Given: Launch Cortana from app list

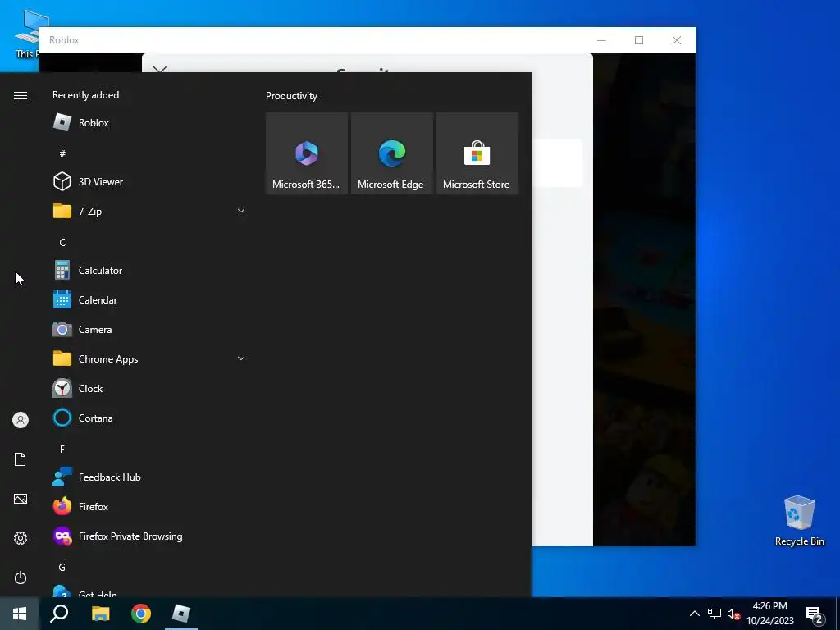Looking at the screenshot, I should click(149, 418).
